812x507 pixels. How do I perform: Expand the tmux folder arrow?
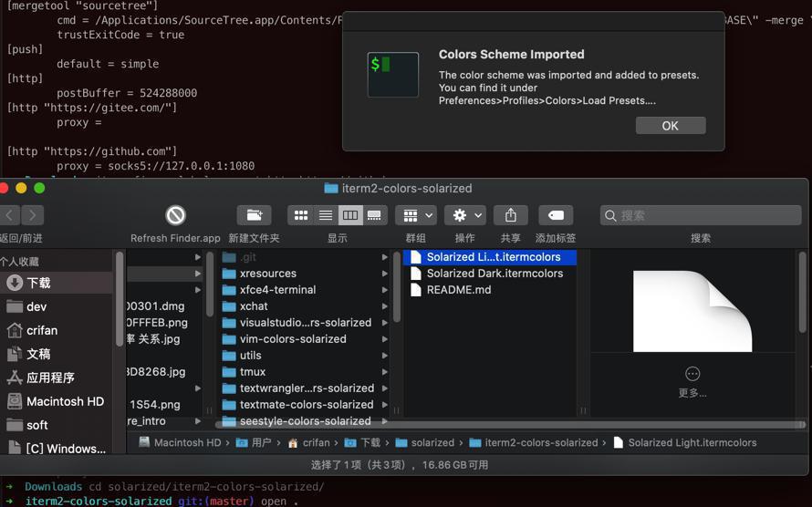(385, 372)
